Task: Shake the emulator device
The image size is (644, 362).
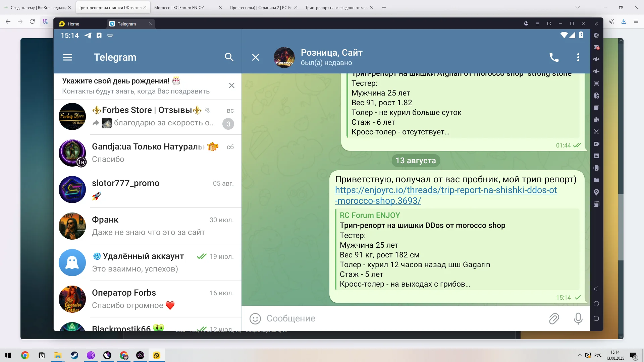Action: [x=596, y=168]
